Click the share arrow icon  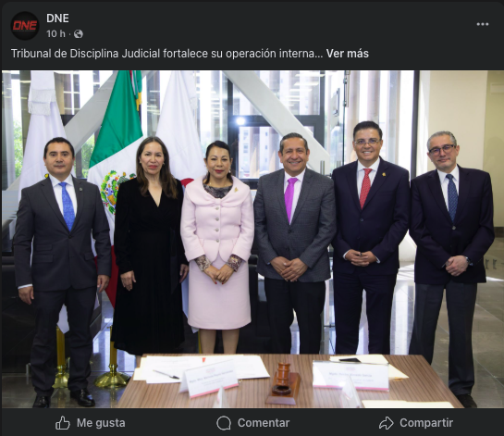[x=386, y=423]
